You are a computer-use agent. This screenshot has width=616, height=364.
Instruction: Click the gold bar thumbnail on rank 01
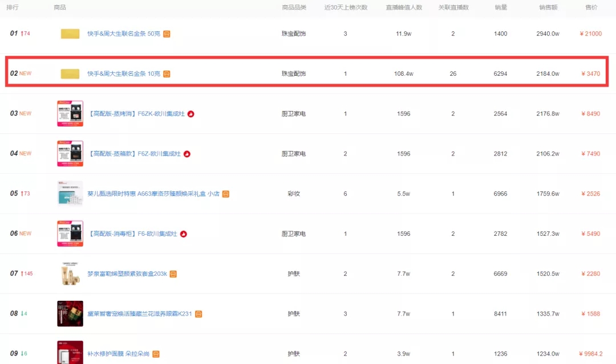click(70, 34)
